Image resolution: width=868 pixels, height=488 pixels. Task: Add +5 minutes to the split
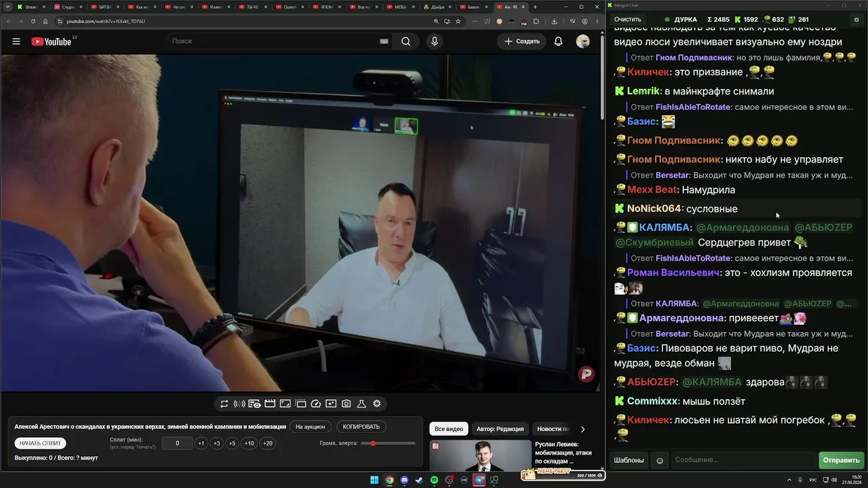coord(232,443)
